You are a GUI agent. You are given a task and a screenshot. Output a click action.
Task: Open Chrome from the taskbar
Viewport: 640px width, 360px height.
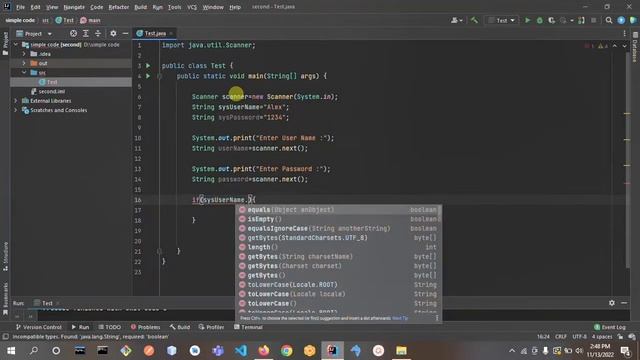(x=287, y=351)
